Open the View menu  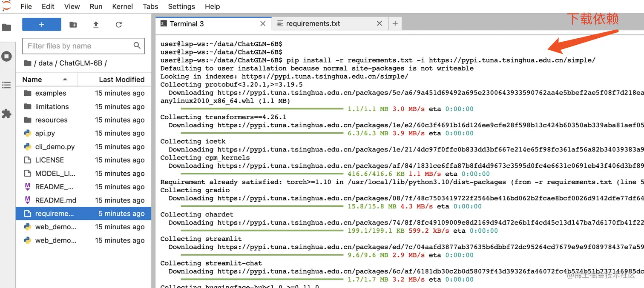72,6
